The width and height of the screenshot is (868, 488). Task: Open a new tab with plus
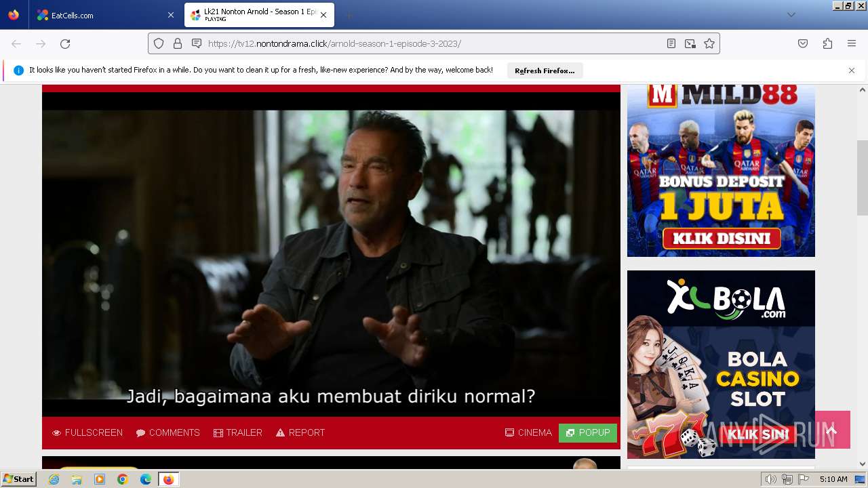[349, 15]
